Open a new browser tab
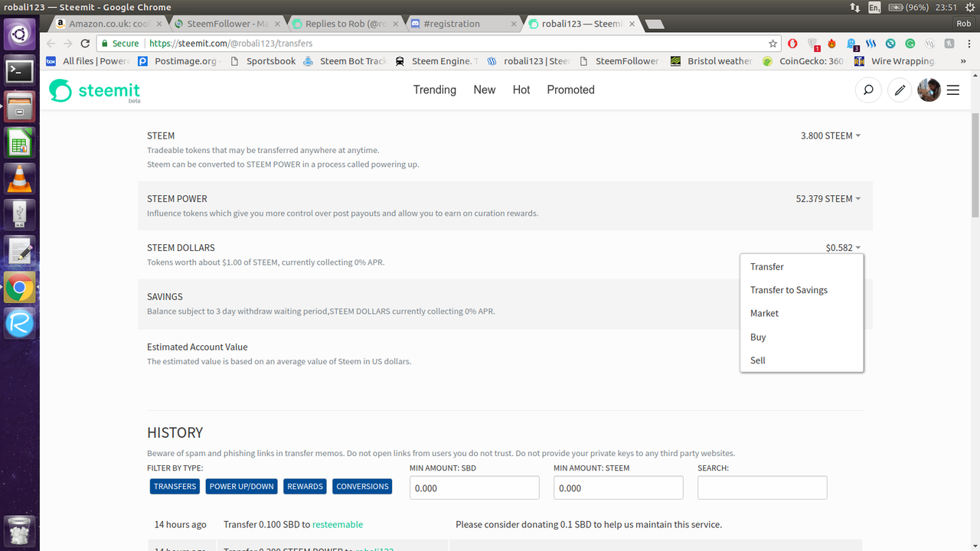 pyautogui.click(x=655, y=24)
